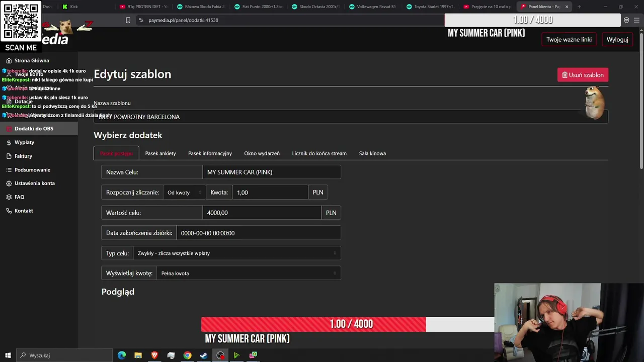
Task: Switch to Pasek informacyjny tab
Action: pyautogui.click(x=210, y=153)
